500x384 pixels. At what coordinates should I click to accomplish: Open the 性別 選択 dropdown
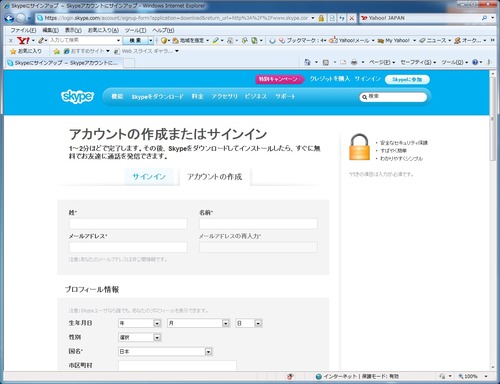(139, 337)
